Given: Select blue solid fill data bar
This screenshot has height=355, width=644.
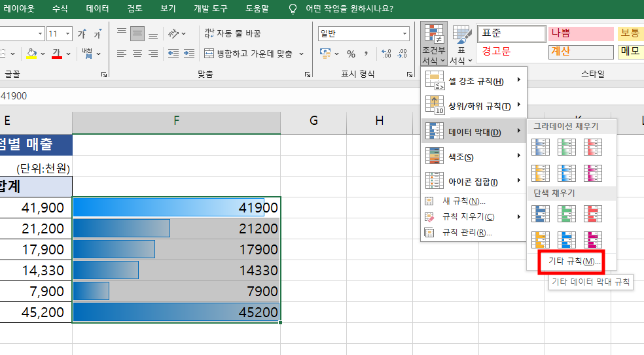Looking at the screenshot, I should [541, 213].
